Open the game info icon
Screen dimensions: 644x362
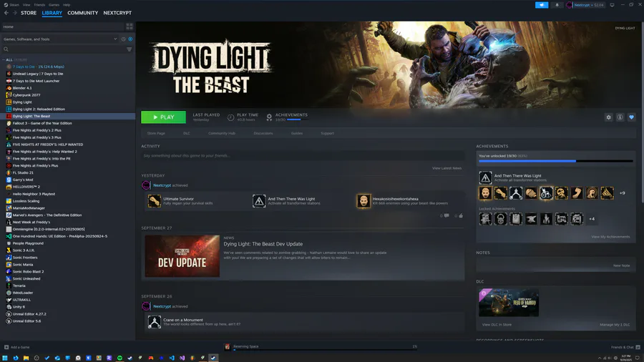(x=620, y=117)
